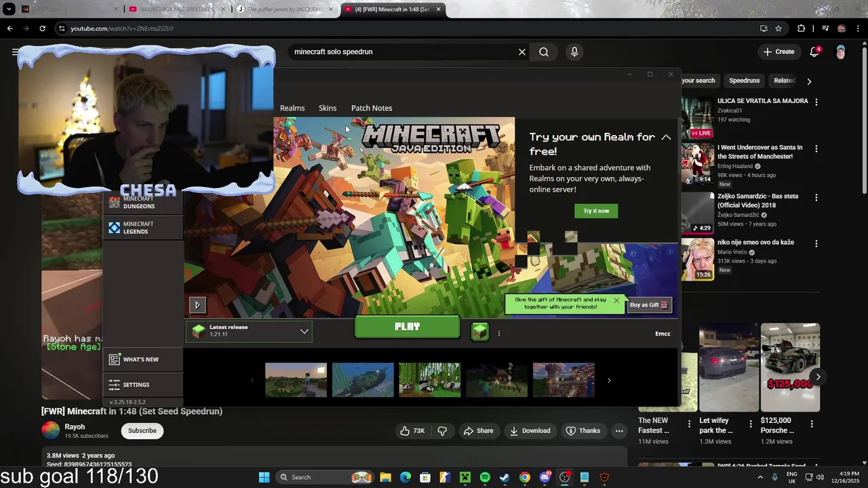Dismiss the gift of Minecraft tooltip

coord(616,300)
